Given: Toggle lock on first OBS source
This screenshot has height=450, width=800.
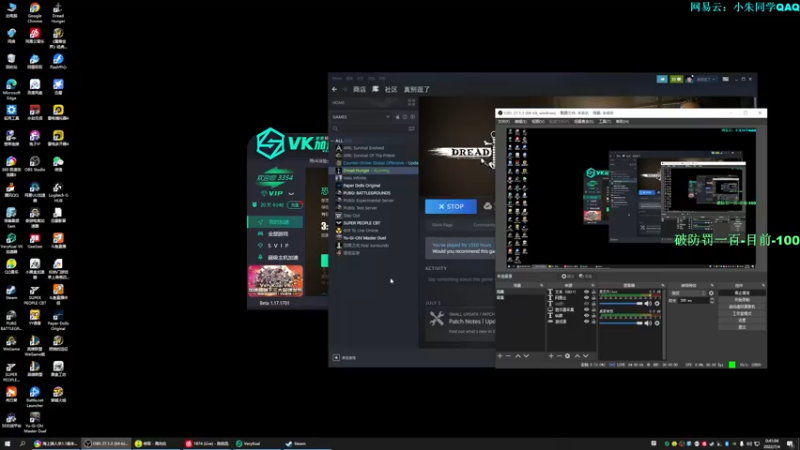Looking at the screenshot, I should click(x=594, y=292).
